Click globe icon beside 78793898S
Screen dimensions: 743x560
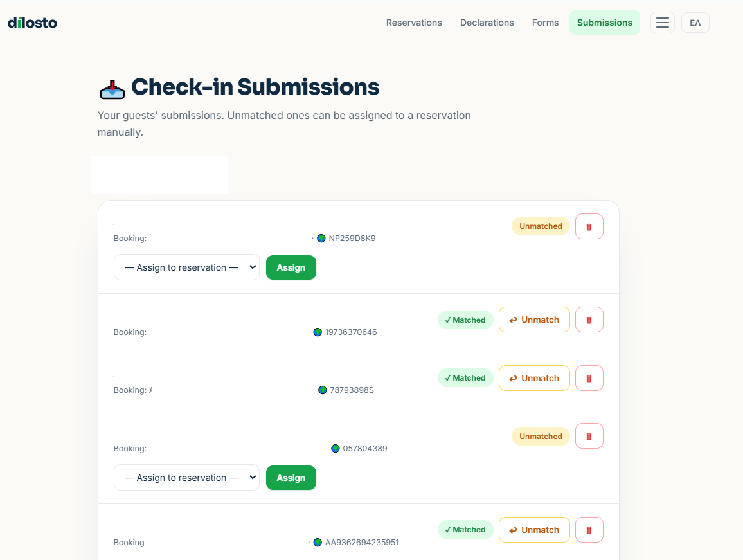pyautogui.click(x=323, y=390)
